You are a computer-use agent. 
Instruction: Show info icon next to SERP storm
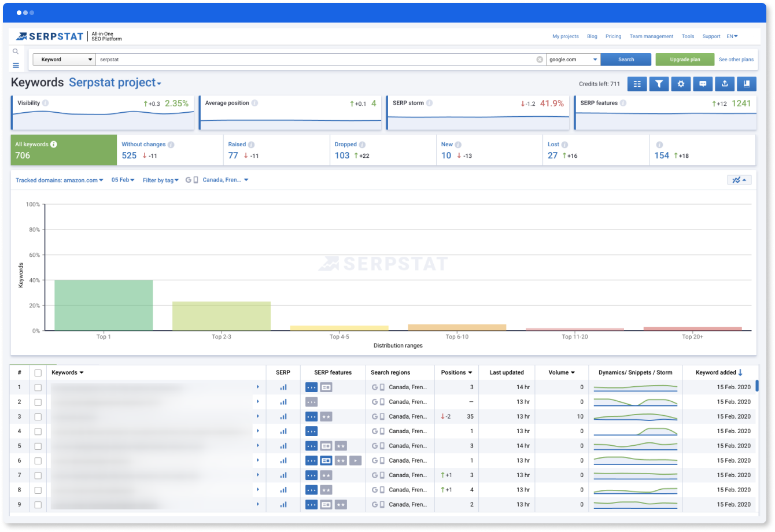429,103
